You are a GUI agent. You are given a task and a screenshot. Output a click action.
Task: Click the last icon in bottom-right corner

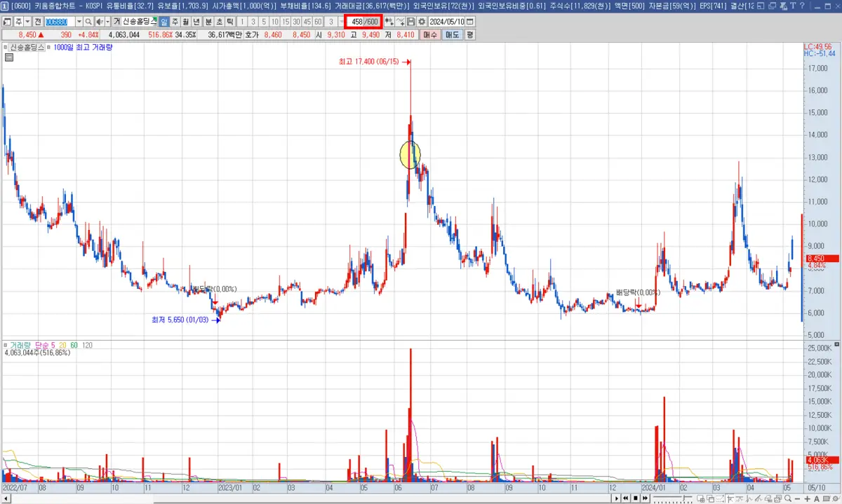[836, 498]
